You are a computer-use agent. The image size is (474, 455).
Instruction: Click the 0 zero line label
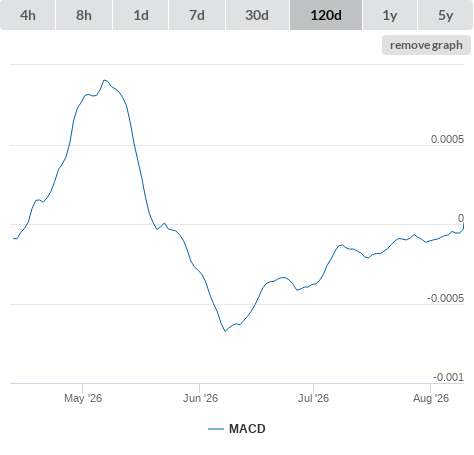click(461, 218)
